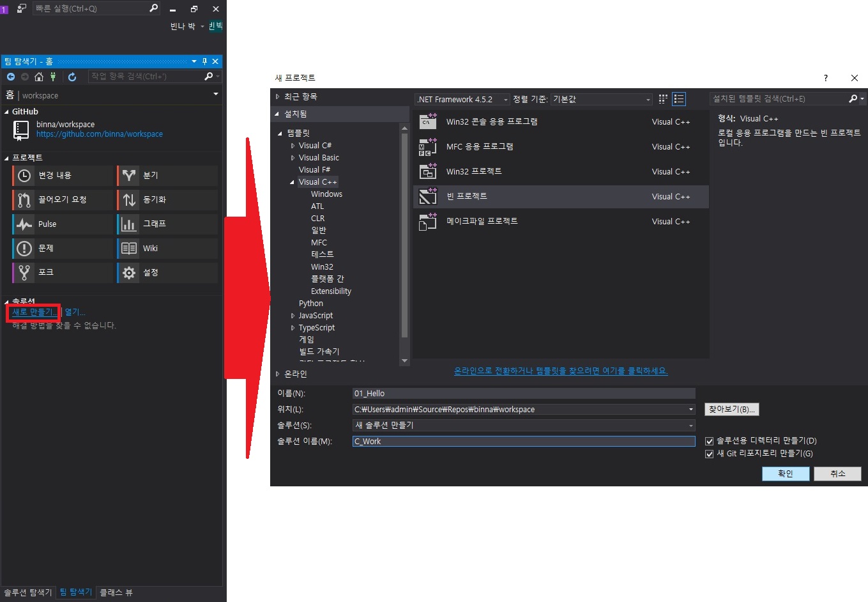Open 문제 (Issues) tile
Screen dimensions: 868x602
(x=63, y=248)
